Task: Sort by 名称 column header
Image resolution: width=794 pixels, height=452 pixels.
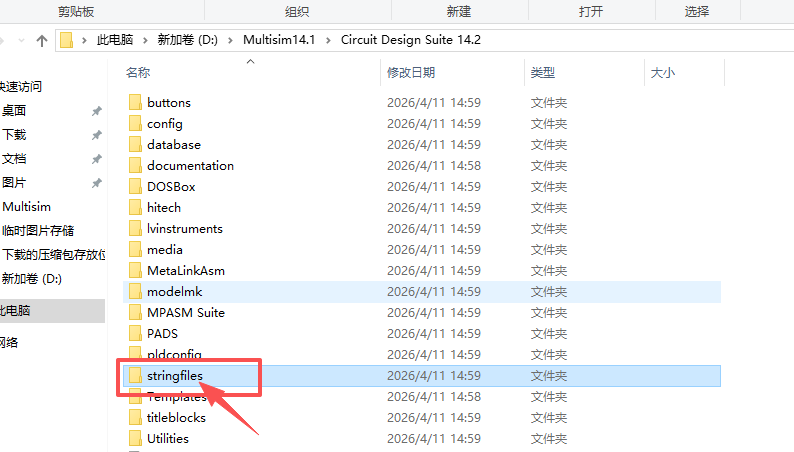Action: click(138, 73)
